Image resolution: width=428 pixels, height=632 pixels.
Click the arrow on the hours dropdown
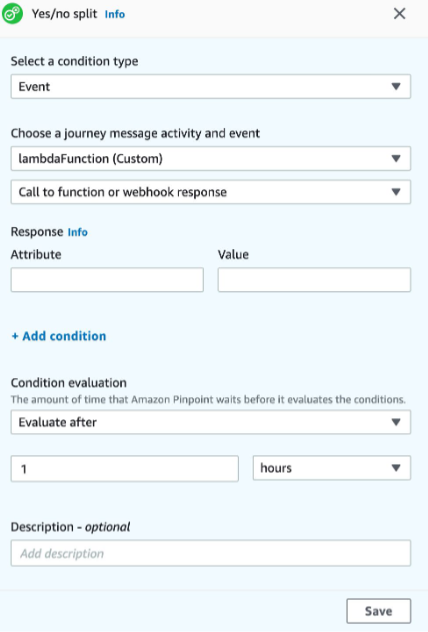point(396,468)
